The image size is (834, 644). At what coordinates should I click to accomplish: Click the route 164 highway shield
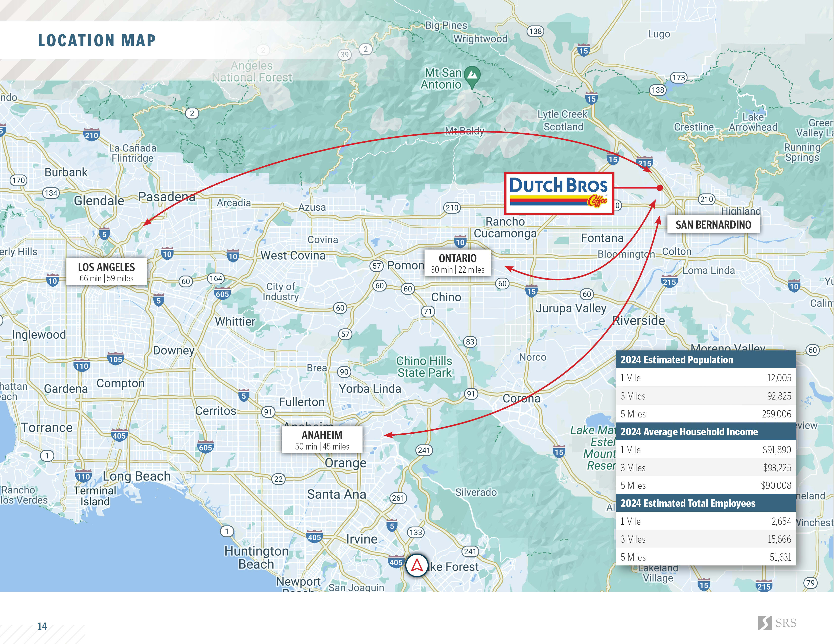(x=216, y=278)
